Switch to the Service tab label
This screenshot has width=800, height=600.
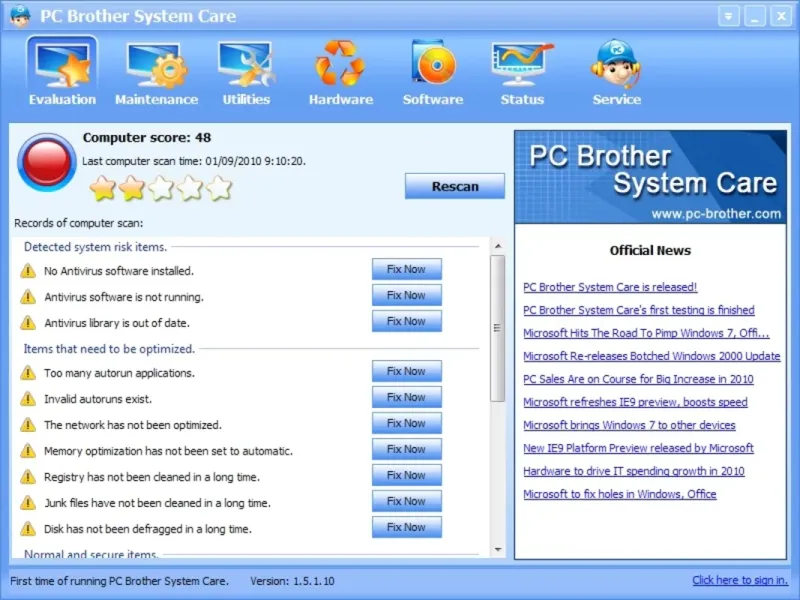click(x=617, y=99)
